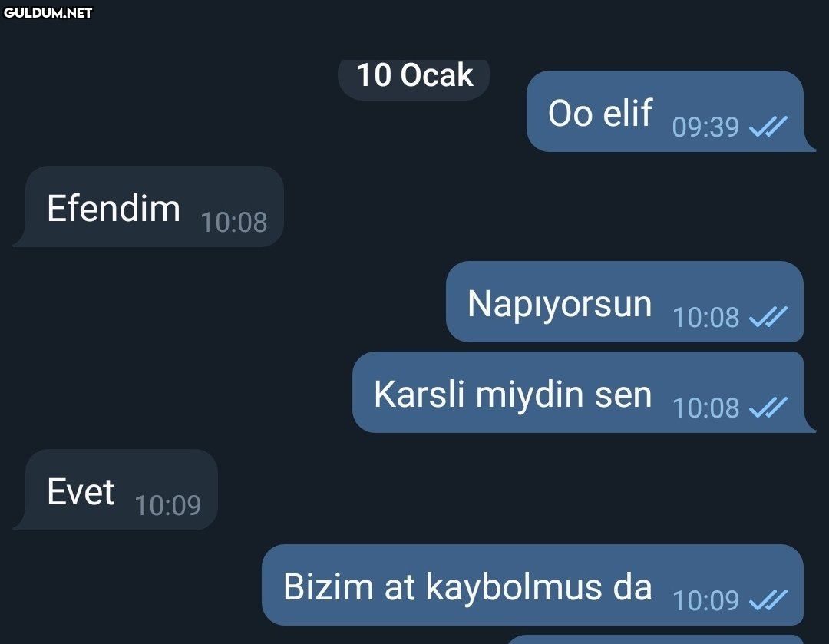Viewport: 829px width, 644px height.
Task: Tap the partially visible bubble at bottom
Action: pos(655,639)
